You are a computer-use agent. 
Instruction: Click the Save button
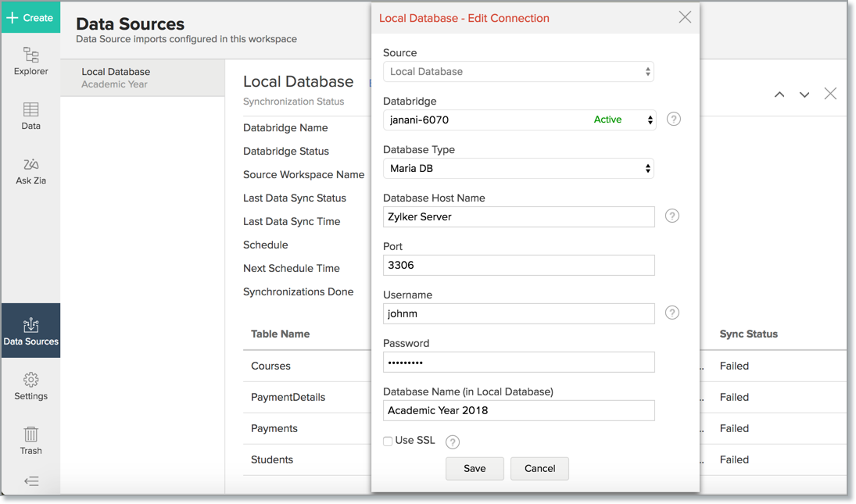tap(475, 469)
